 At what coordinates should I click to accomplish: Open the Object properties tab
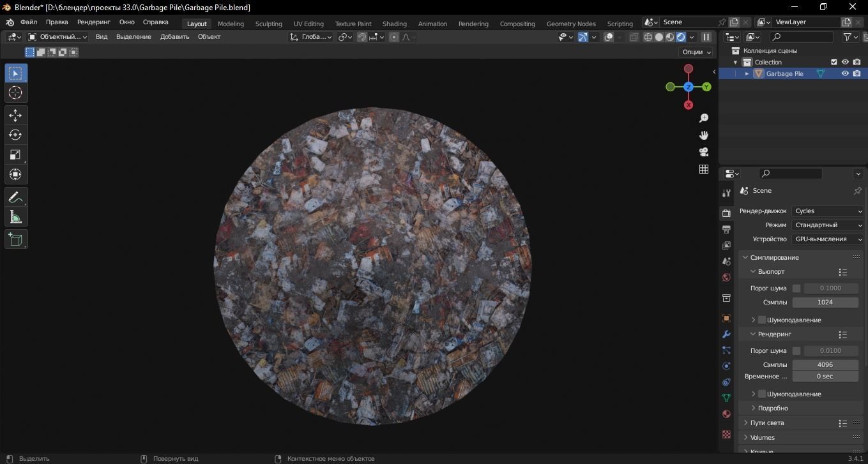click(726, 318)
